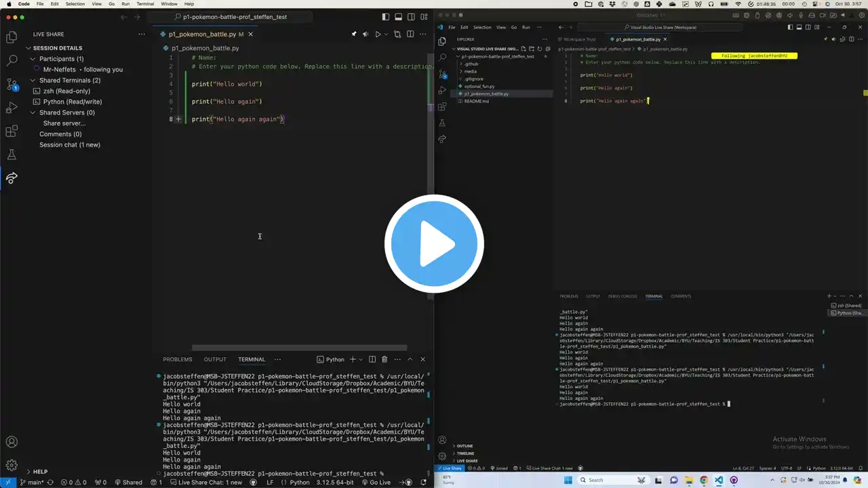Open the Selection menu in the macOS menu bar
Screen dimensions: 868x488
coord(75,4)
